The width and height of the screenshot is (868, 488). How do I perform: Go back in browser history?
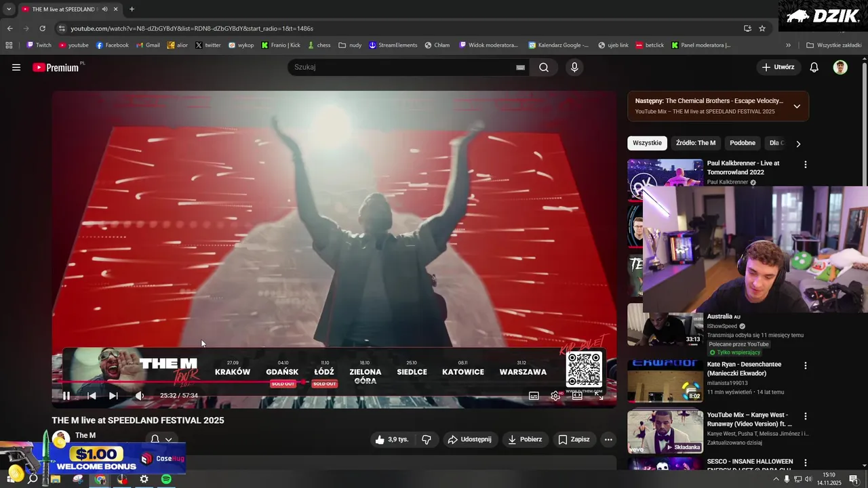click(x=9, y=28)
